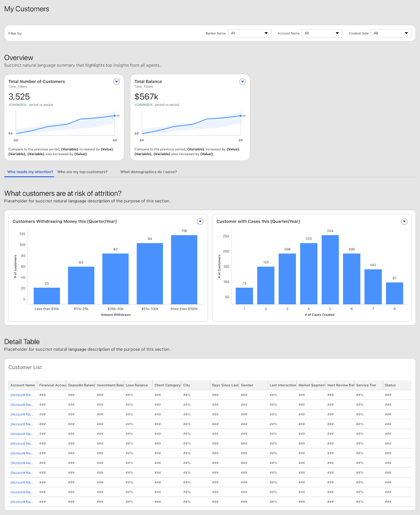Click the 'Less than $10k' bar with 25 customers
Screen dimensions: 420x515
(x=47, y=296)
